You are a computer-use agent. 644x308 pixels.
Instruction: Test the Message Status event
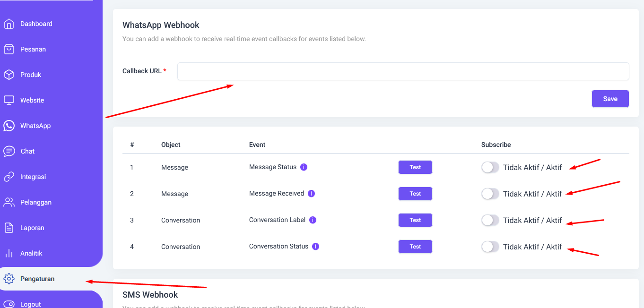415,167
